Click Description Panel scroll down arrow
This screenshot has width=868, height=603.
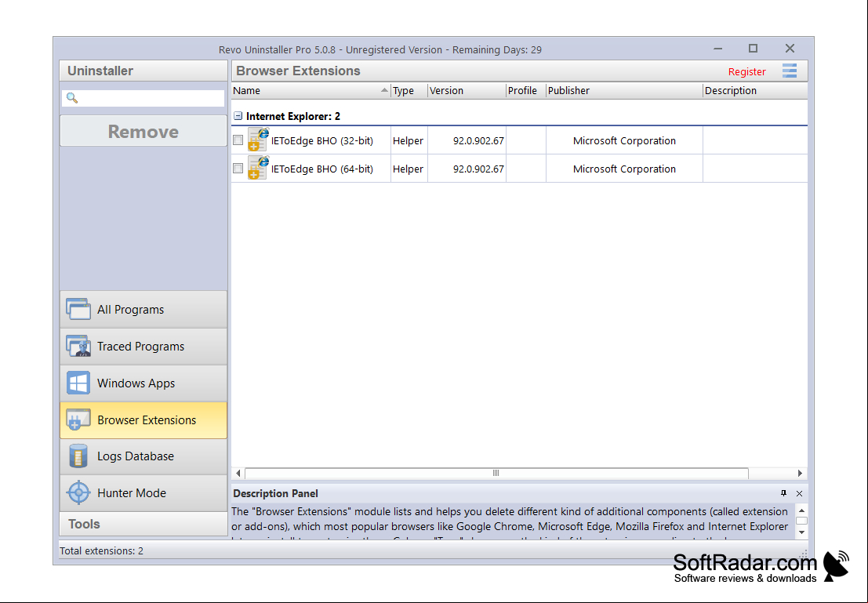[801, 532]
